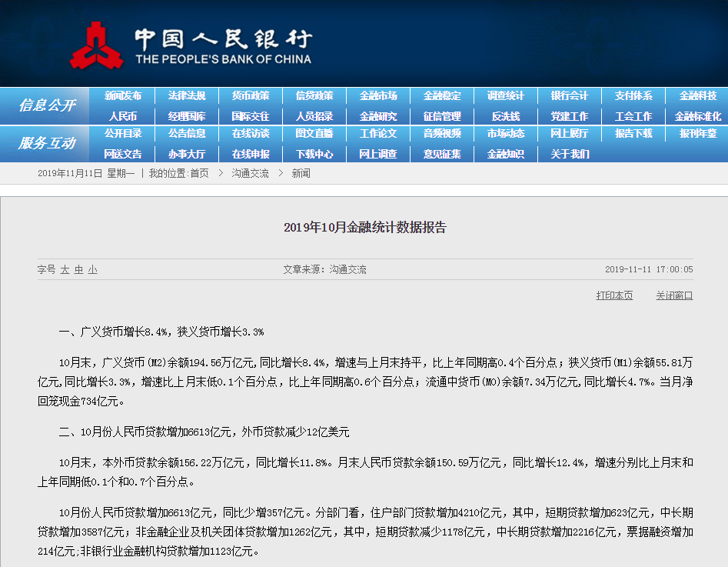Open 人员招录 link
728x567 pixels.
(x=314, y=116)
